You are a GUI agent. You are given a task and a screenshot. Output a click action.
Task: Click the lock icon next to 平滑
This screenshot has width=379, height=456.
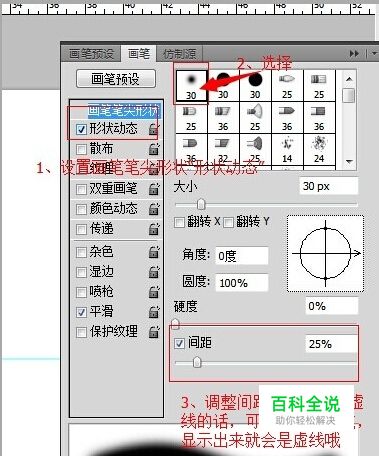[154, 312]
